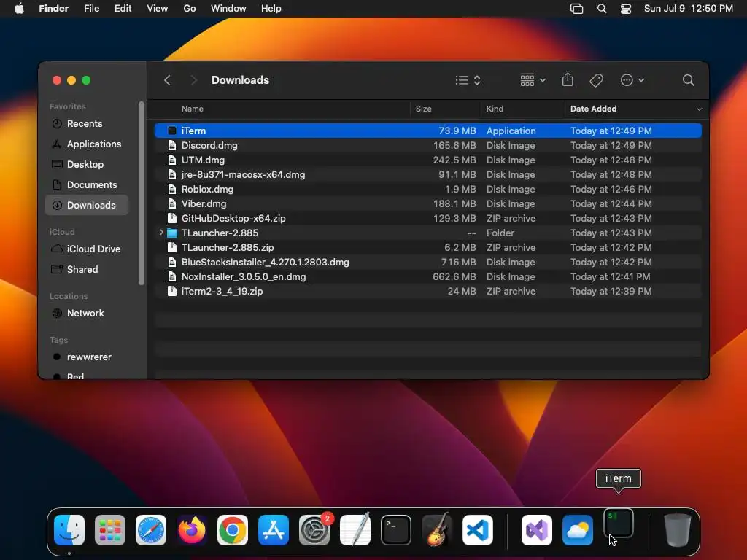Select BlueStacksInstaller_4.270.1.2803.dmg file
747x560 pixels.
[427, 262]
